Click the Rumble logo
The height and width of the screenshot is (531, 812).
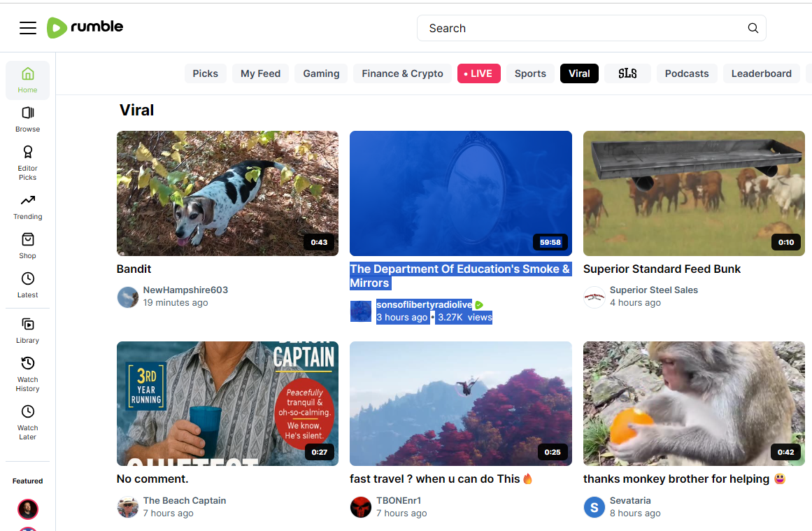[85, 27]
